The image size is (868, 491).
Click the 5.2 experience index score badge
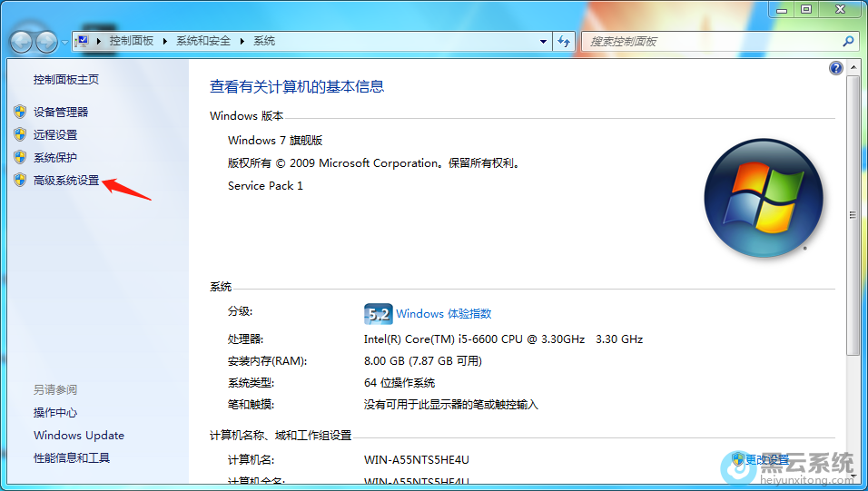coord(378,314)
